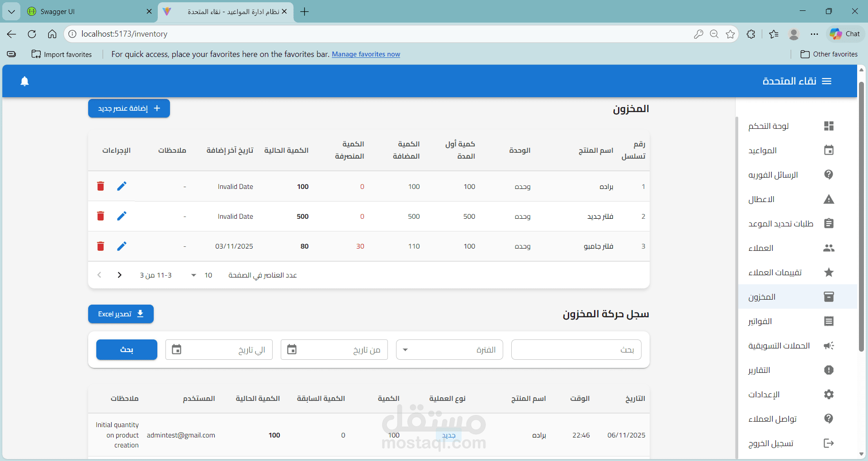
Task: Edit the فلتر جامبو inventory row
Action: (122, 246)
